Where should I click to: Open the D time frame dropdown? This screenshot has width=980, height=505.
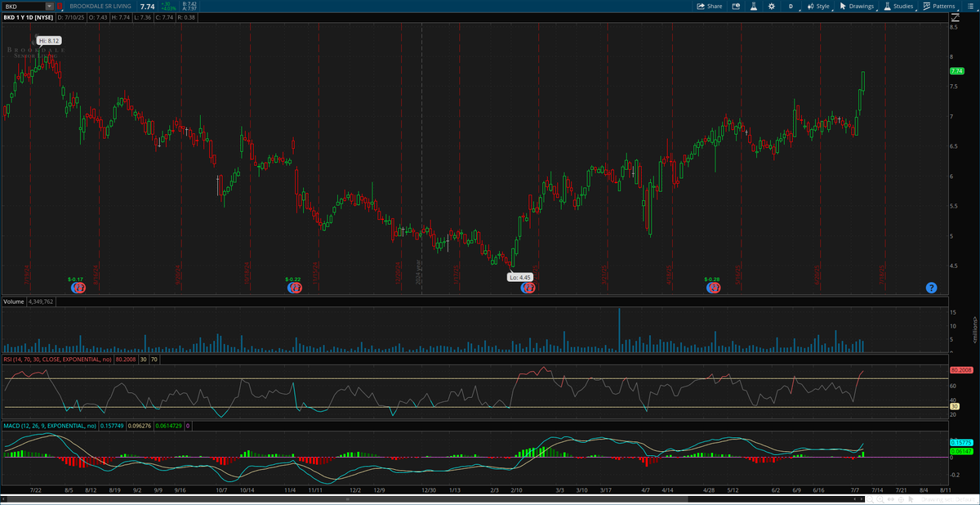click(791, 6)
